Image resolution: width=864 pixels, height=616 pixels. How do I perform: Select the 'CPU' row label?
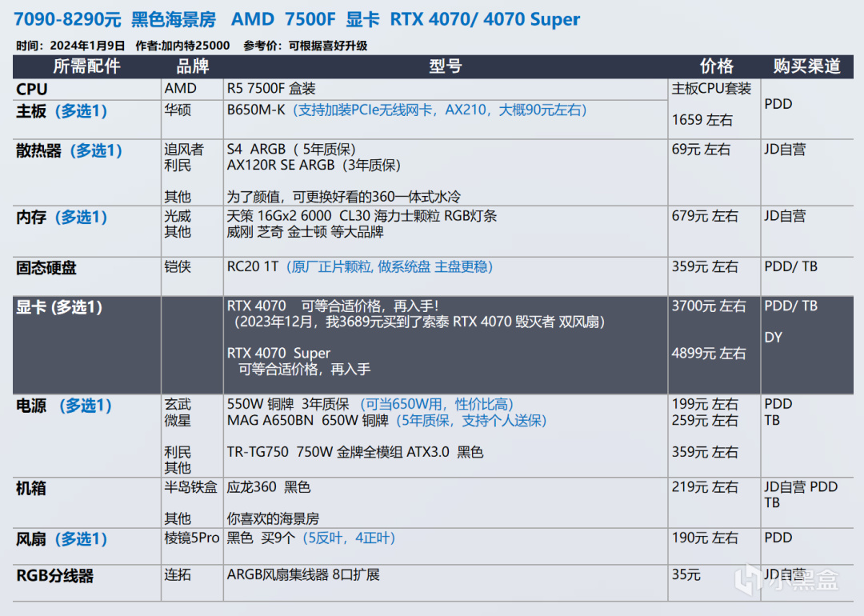(32, 90)
